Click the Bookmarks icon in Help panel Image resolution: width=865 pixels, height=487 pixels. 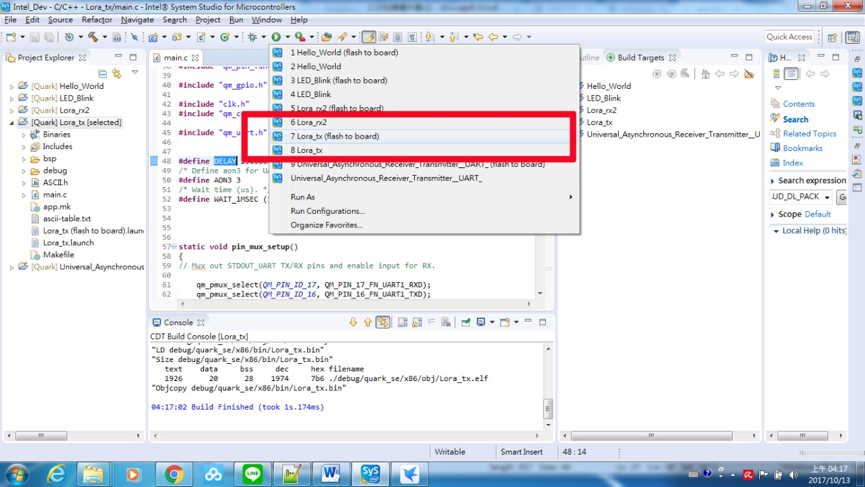coord(775,148)
